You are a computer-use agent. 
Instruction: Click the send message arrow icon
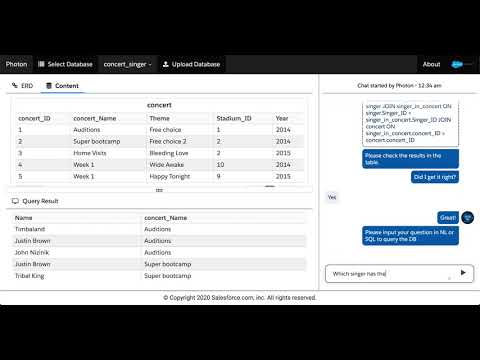point(463,273)
